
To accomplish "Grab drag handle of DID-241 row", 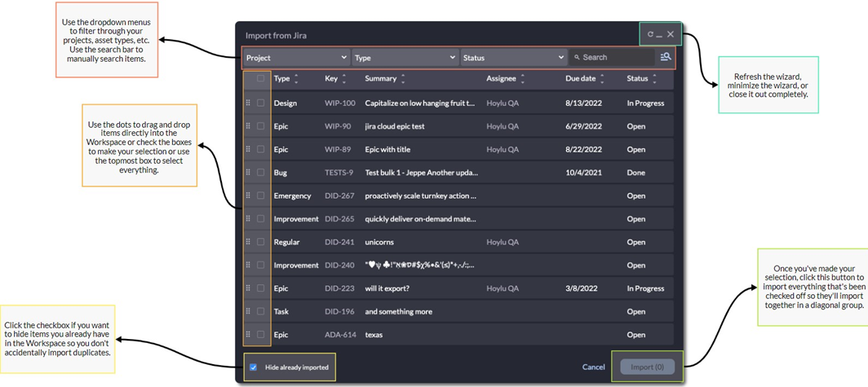I will [248, 242].
